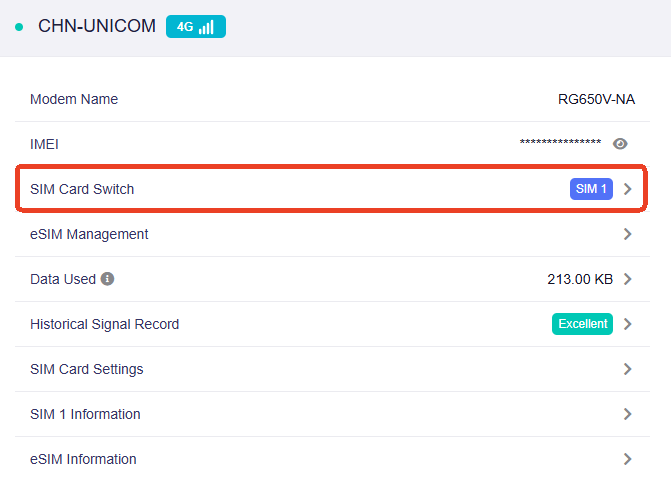Expand SIM Card Switch chevron arrow
The image size is (671, 481).
pyautogui.click(x=628, y=189)
